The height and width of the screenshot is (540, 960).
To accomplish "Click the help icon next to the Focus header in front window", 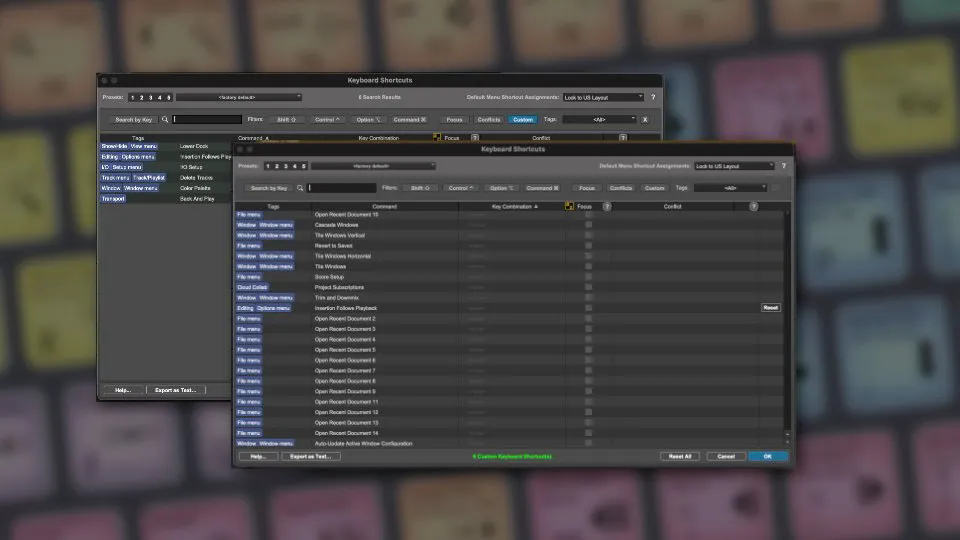I will [x=607, y=206].
